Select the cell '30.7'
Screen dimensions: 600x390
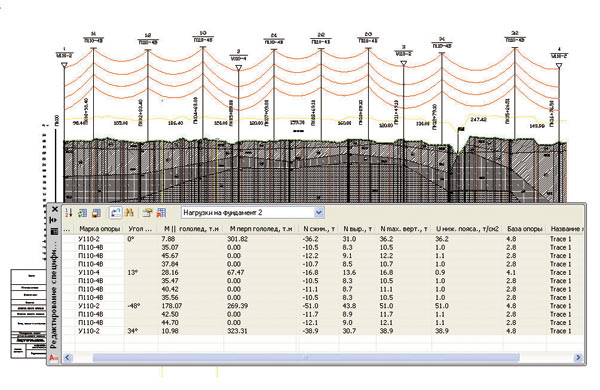(x=349, y=331)
